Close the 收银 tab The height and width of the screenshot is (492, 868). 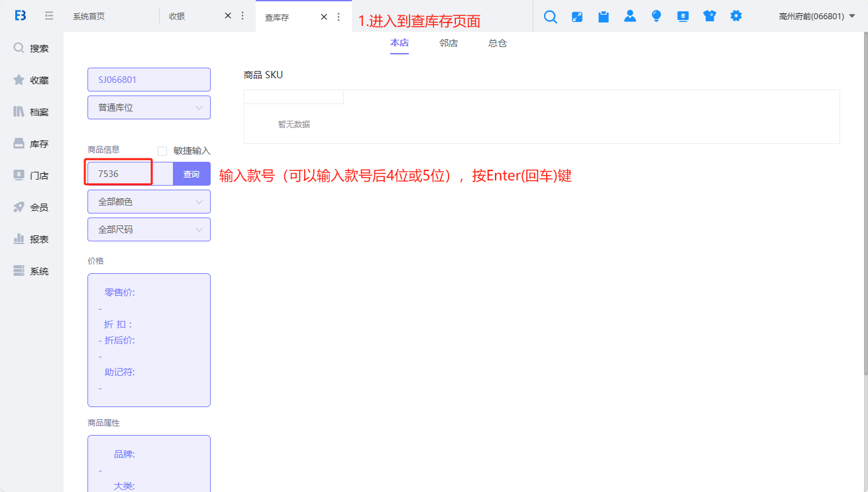[228, 16]
